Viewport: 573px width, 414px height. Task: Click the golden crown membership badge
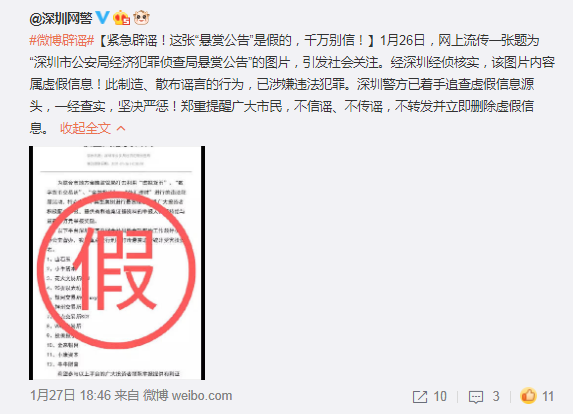click(121, 18)
